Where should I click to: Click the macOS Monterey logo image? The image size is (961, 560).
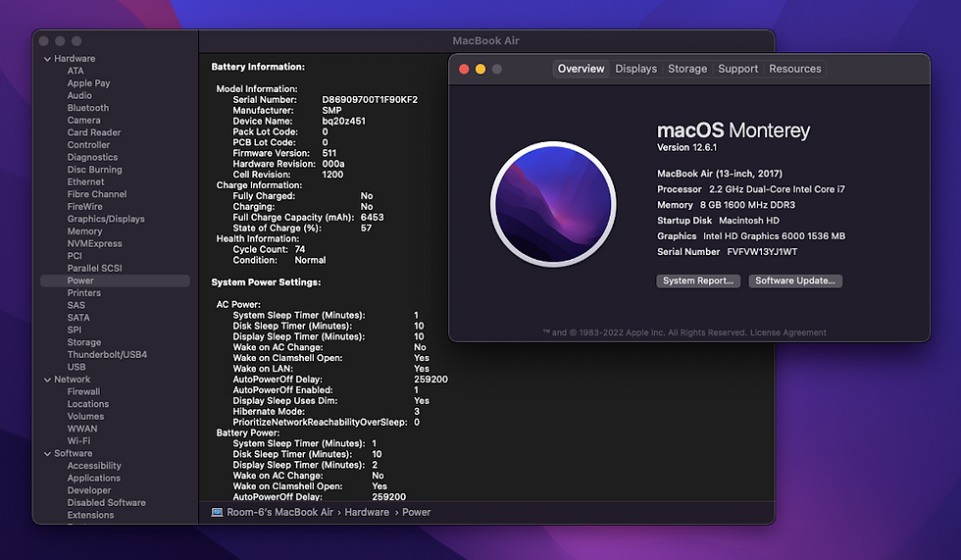point(553,204)
